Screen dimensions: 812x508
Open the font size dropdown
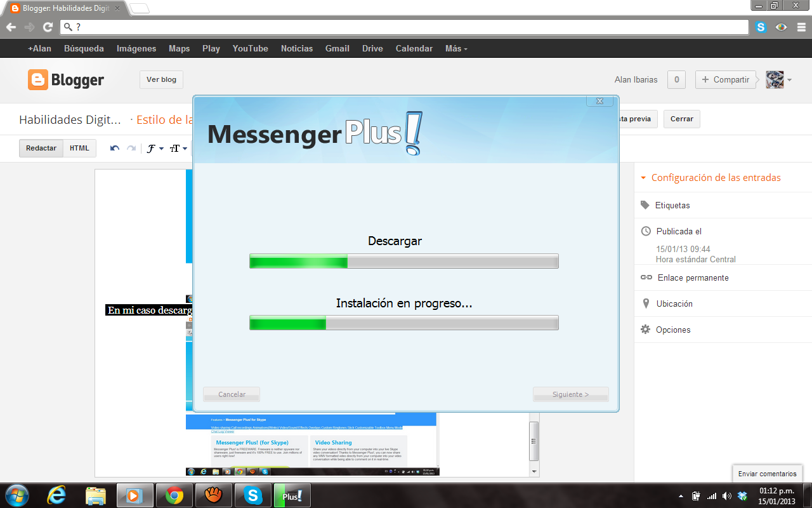coord(179,149)
